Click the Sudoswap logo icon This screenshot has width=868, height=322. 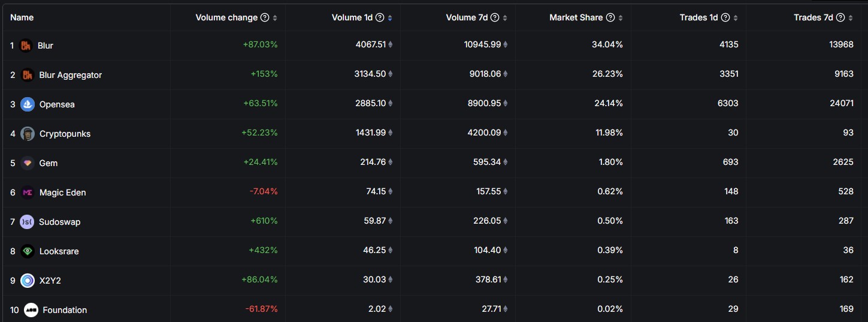[27, 222]
